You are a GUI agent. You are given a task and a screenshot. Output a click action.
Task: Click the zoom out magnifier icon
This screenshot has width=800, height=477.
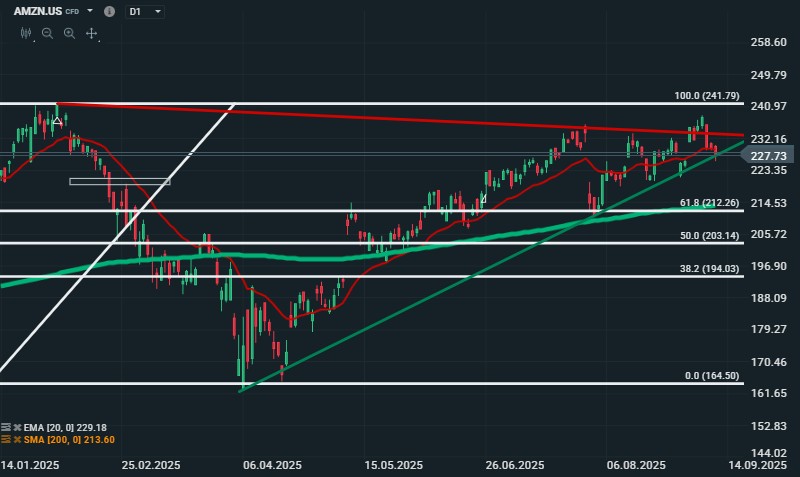tap(47, 33)
